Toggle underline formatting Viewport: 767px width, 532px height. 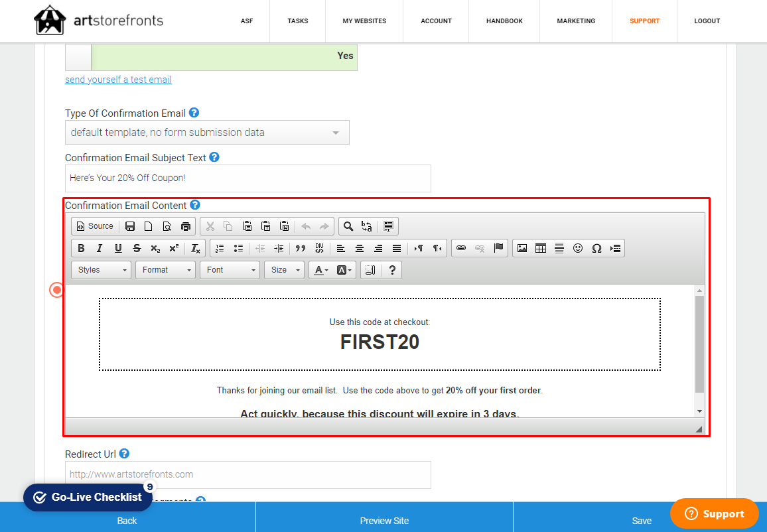pos(118,248)
